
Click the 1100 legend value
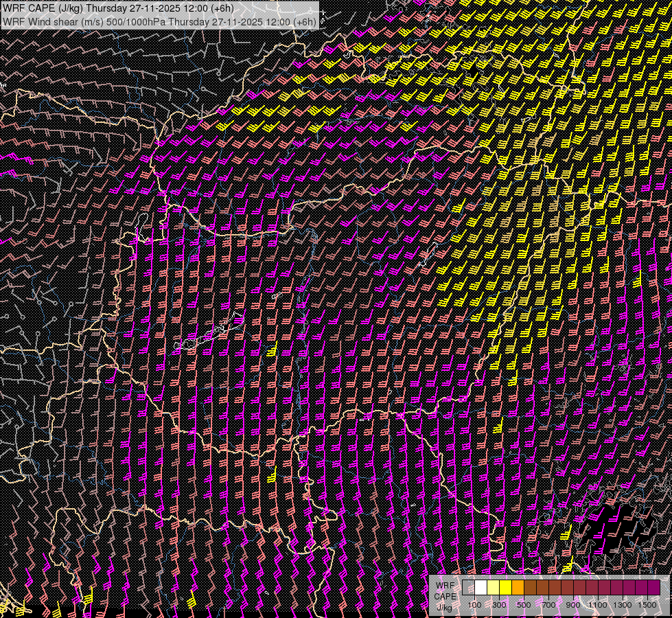click(x=597, y=605)
